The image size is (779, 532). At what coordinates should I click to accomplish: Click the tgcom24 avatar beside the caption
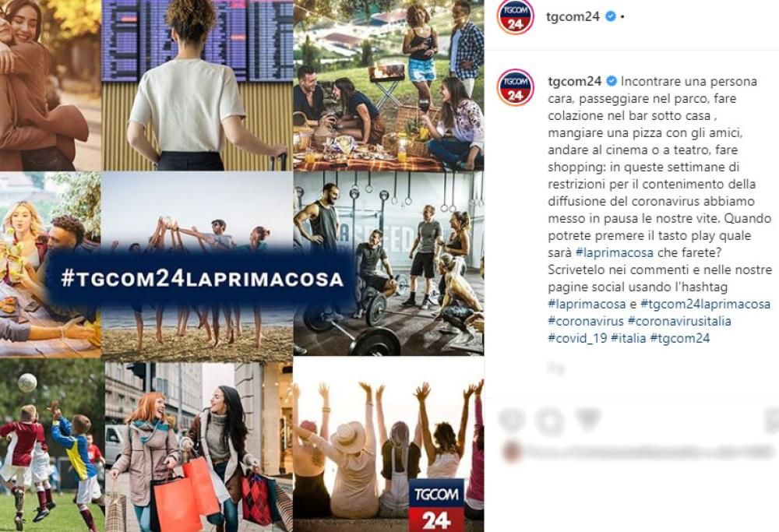click(515, 87)
